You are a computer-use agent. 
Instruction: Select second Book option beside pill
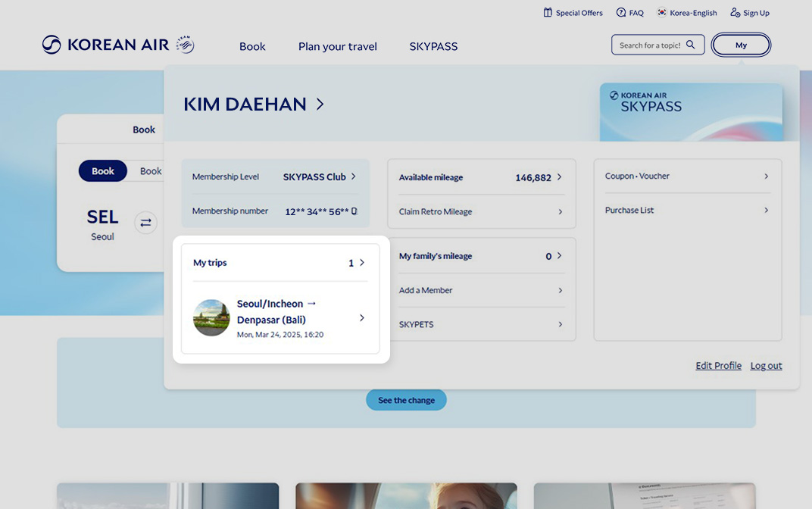pyautogui.click(x=151, y=171)
